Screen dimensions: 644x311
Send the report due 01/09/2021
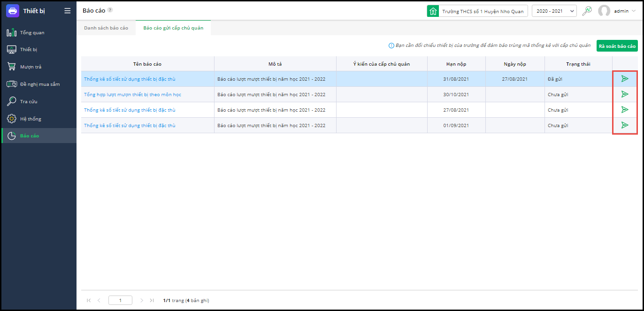click(625, 125)
